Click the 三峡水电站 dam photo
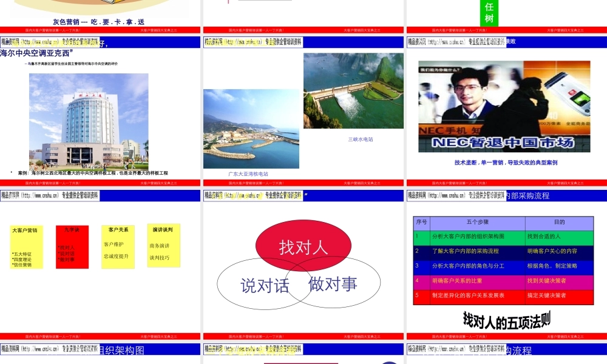This screenshot has height=364, width=607. pos(353,90)
